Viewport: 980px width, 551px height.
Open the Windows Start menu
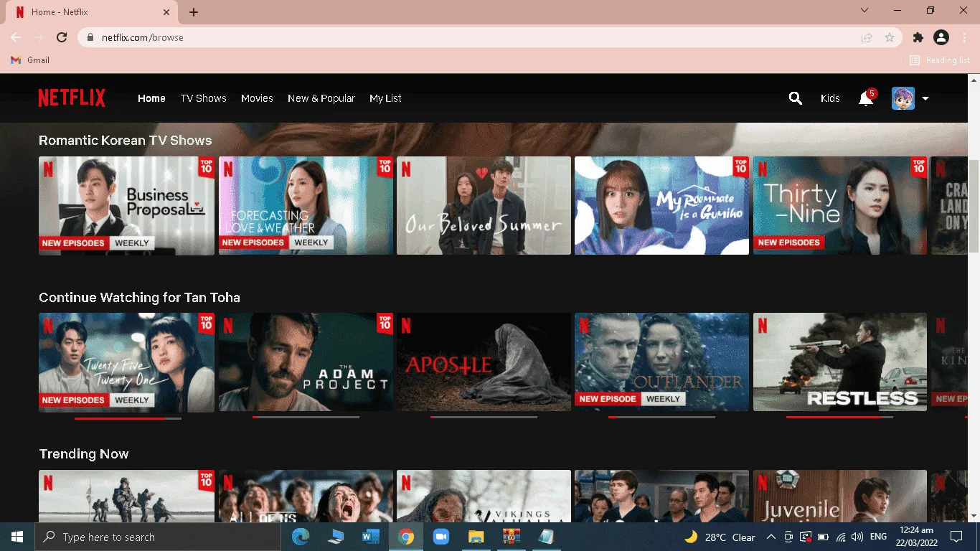(x=17, y=537)
